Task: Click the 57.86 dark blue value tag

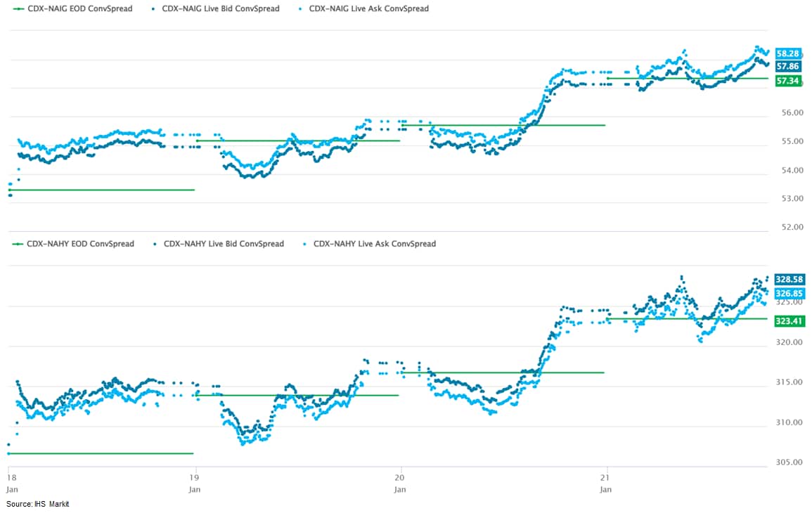Action: tap(787, 66)
